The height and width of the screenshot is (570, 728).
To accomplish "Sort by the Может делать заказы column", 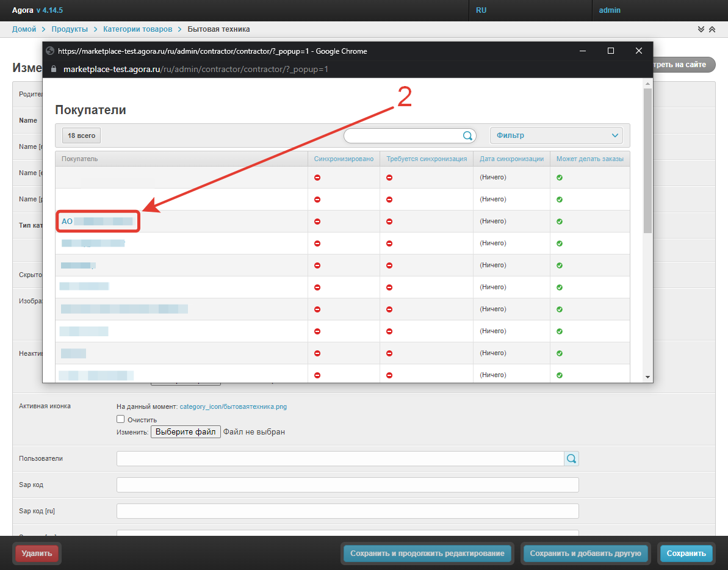I will pos(589,159).
